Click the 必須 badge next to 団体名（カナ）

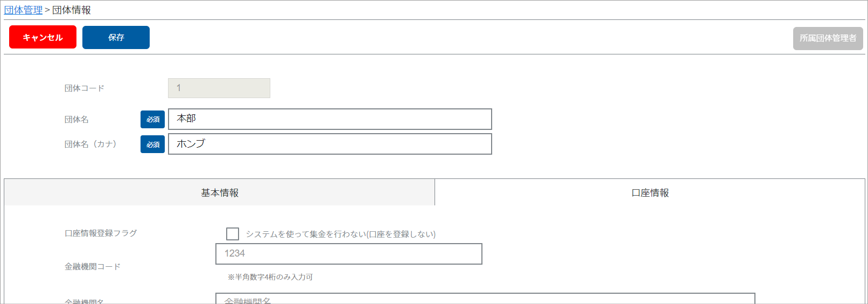coord(152,144)
